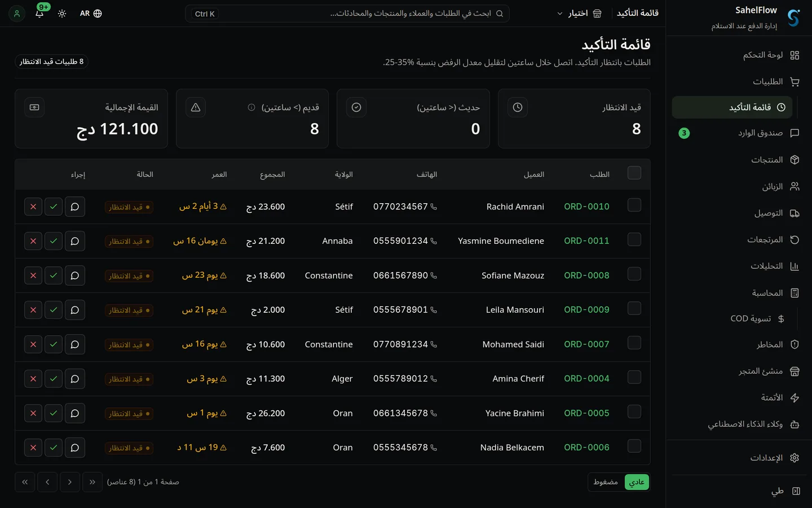
Task: Go to the single-chevron page button left of center
Action: [47, 482]
